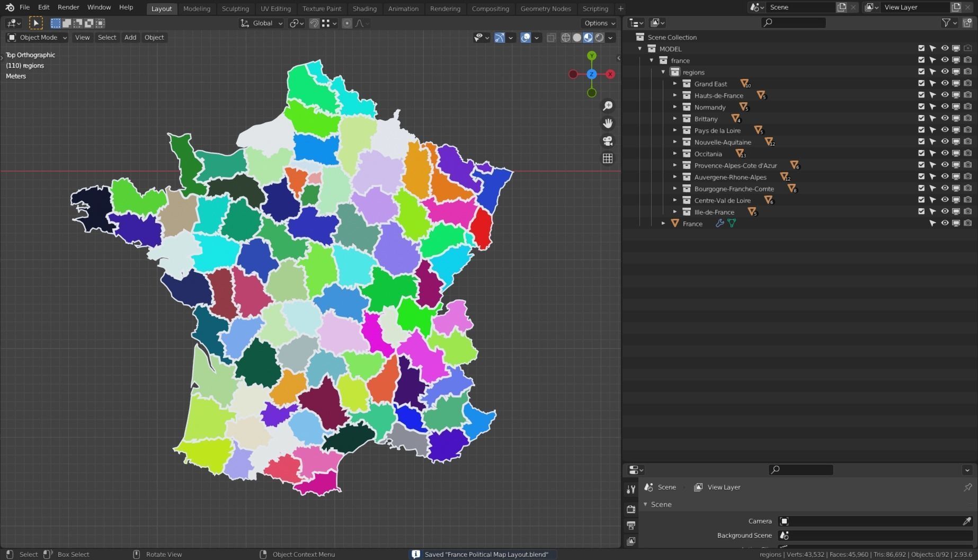Open the Tool properties tab

[630, 490]
